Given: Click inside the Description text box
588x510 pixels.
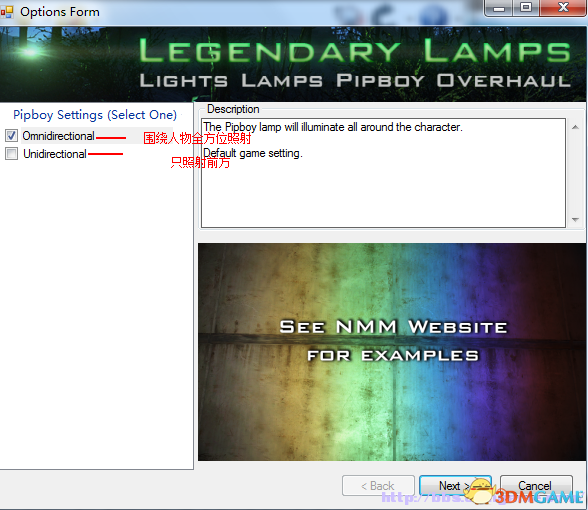Looking at the screenshot, I should tap(383, 173).
